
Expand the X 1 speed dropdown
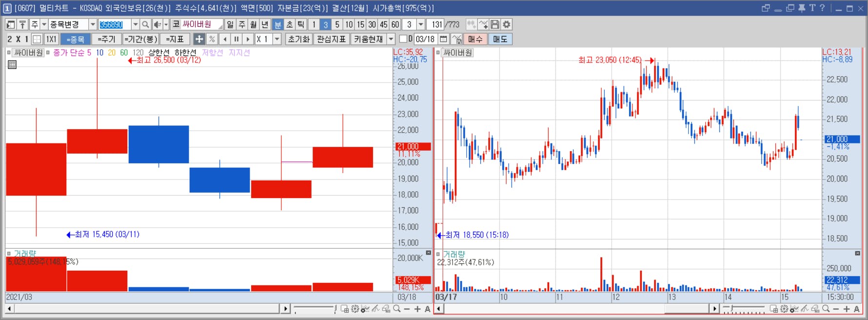coord(277,39)
